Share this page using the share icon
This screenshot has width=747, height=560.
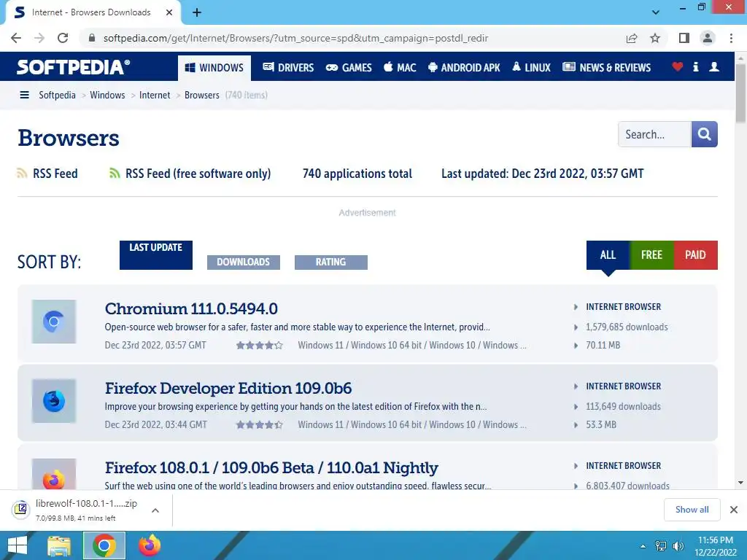click(632, 38)
